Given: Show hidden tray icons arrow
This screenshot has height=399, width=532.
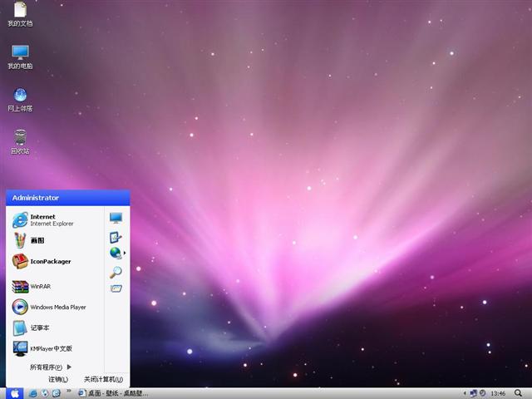Looking at the screenshot, I should pyautogui.click(x=465, y=393).
